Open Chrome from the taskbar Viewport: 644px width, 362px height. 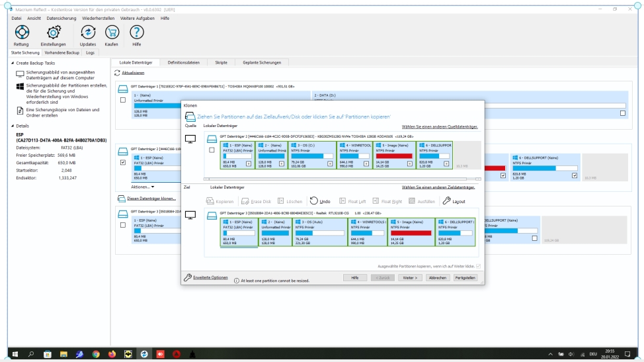[96, 354]
